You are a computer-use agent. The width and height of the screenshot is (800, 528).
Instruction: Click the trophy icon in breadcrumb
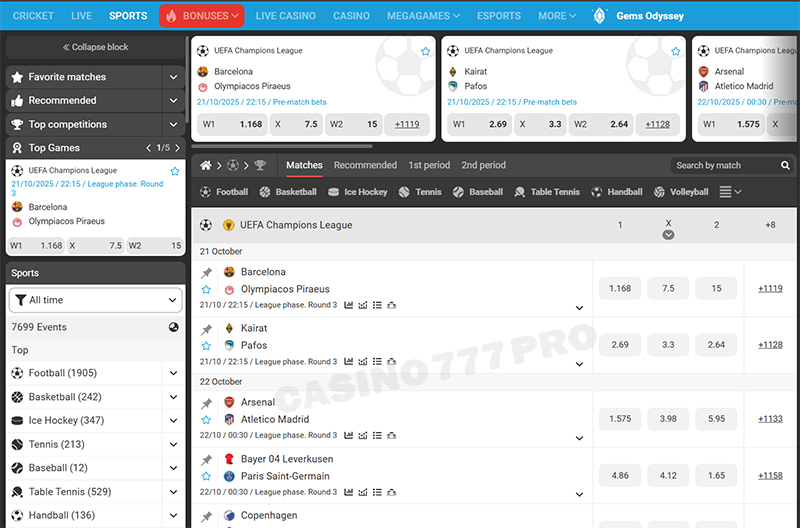(260, 165)
